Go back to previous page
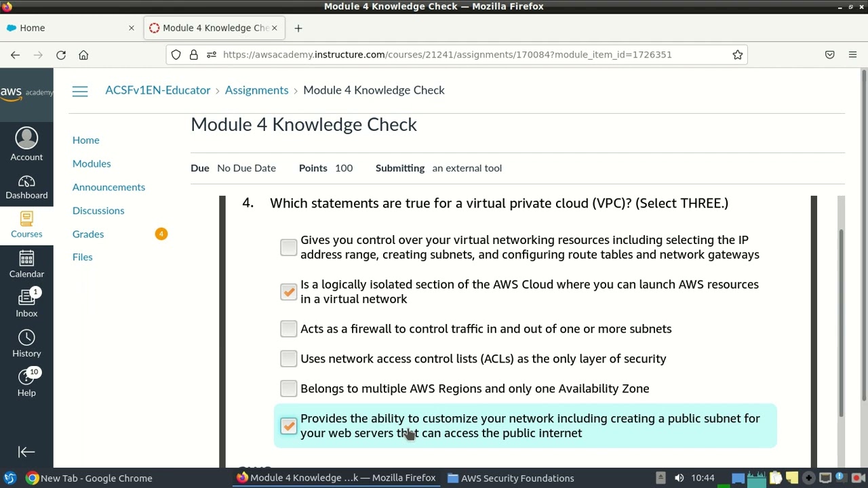Image resolution: width=868 pixels, height=488 pixels. point(15,55)
